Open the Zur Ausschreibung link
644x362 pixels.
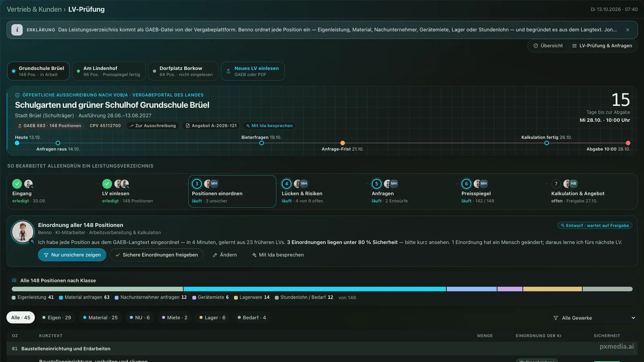(153, 126)
